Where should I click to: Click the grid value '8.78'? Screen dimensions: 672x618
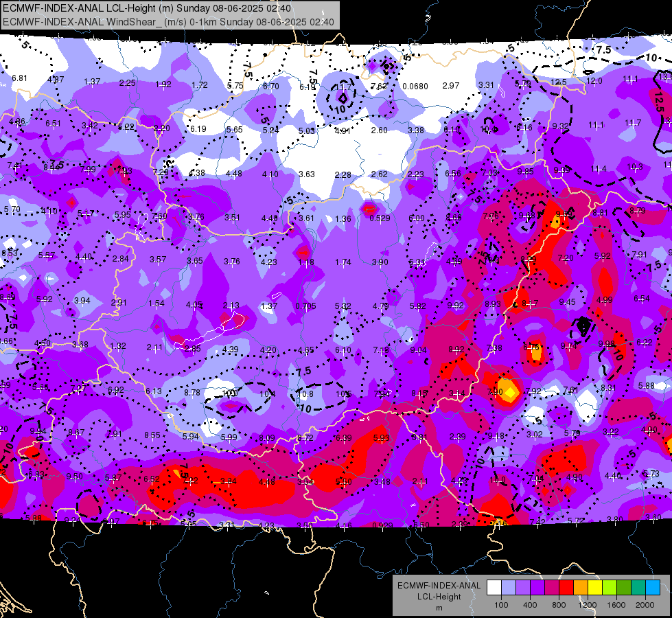click(x=192, y=392)
